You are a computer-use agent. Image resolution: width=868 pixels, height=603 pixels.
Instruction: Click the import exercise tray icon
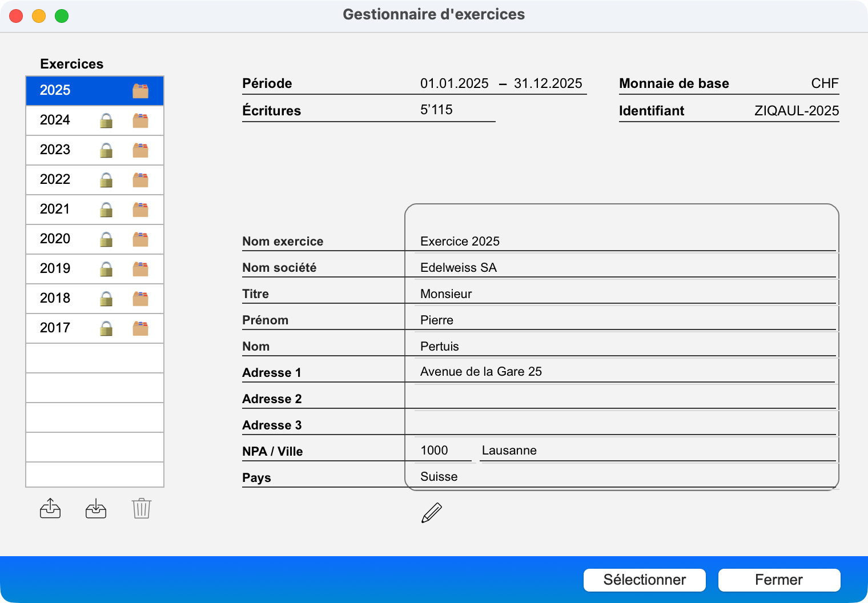click(96, 508)
